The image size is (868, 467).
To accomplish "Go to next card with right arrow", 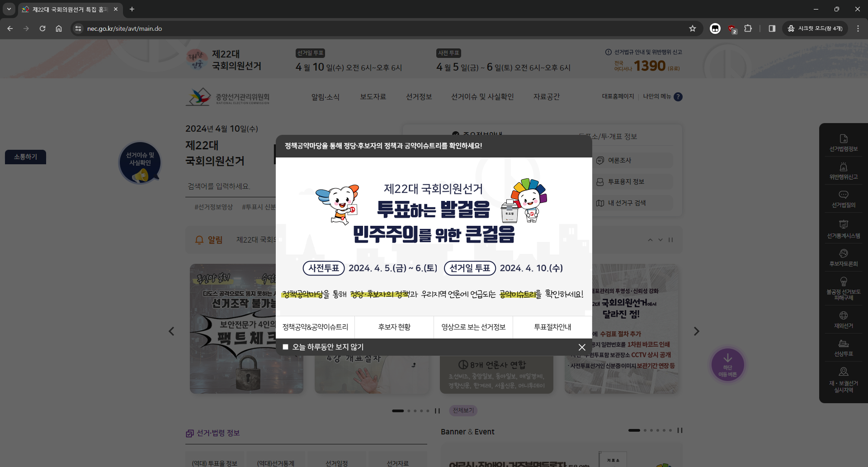I will coord(697,331).
